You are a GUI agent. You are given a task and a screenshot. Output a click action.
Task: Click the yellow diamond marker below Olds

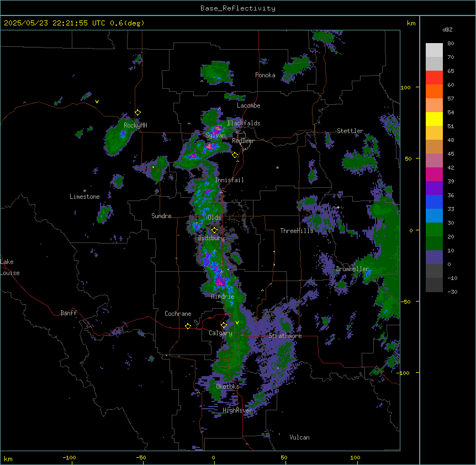coord(214,230)
